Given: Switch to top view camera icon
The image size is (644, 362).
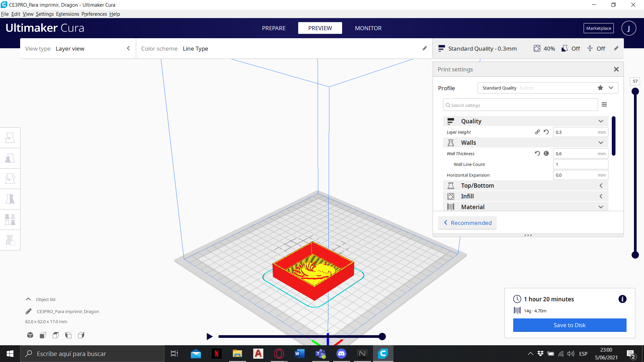Looking at the screenshot, I should click(x=56, y=335).
